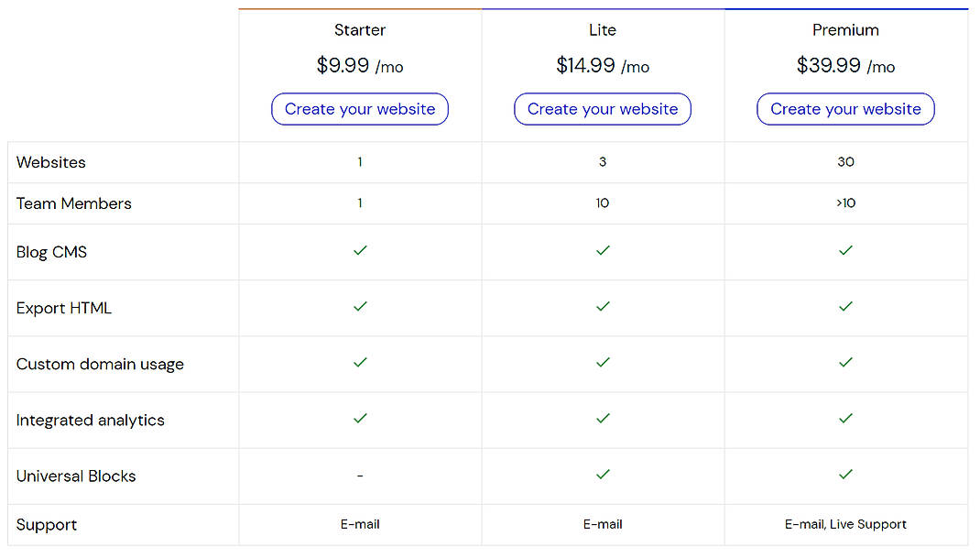Click the Blog CMS checkmark under Premium
The height and width of the screenshot is (558, 980).
pos(845,249)
